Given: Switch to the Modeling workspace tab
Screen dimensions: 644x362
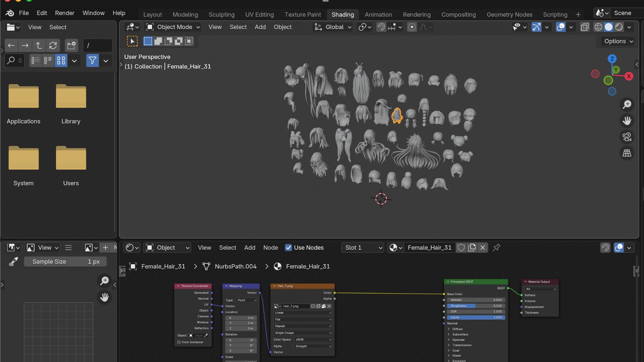Looking at the screenshot, I should tap(185, 15).
